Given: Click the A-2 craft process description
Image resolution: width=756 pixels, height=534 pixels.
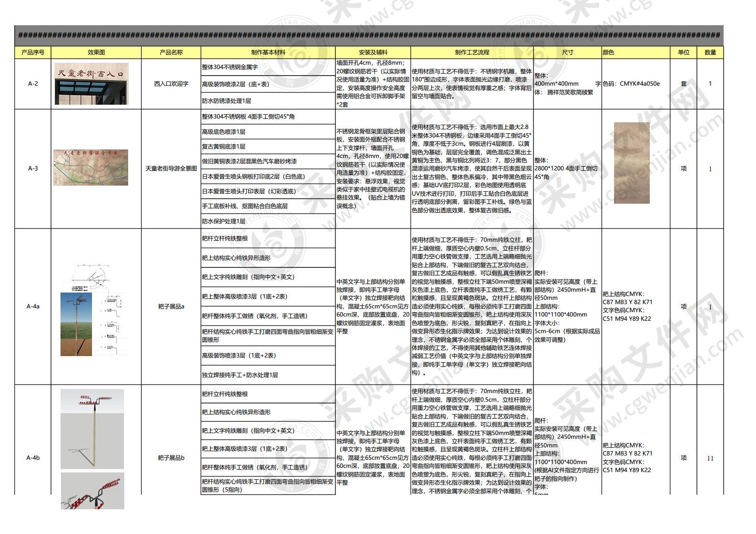Looking at the screenshot, I should click(x=472, y=84).
